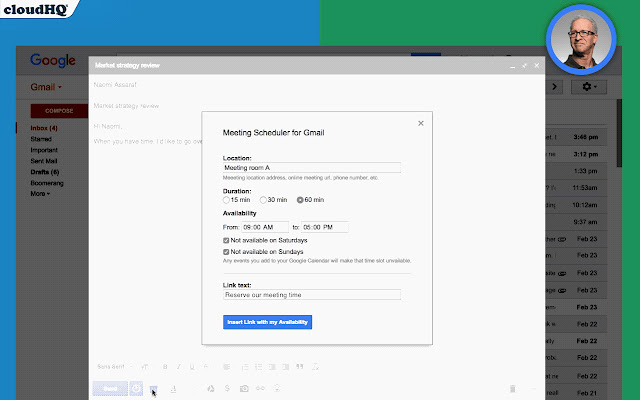Click Insert Link with my Availability button
This screenshot has width=640, height=400.
click(x=268, y=322)
